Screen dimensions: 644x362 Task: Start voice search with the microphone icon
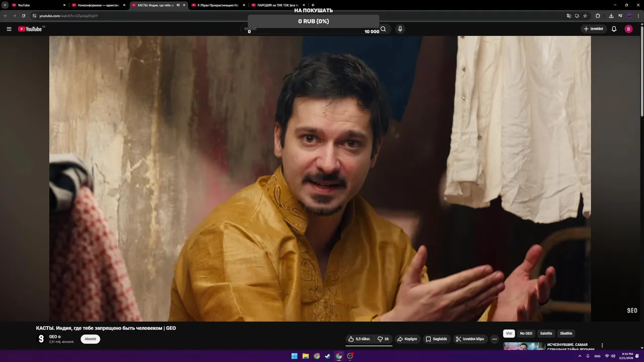400,29
